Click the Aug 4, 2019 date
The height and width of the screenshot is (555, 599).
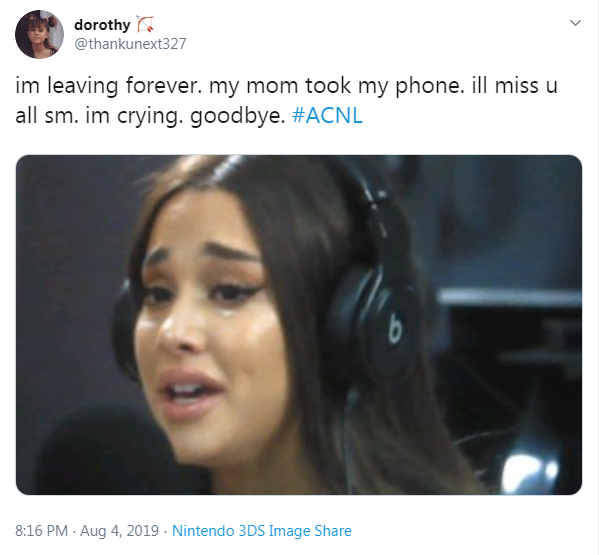coord(119,531)
